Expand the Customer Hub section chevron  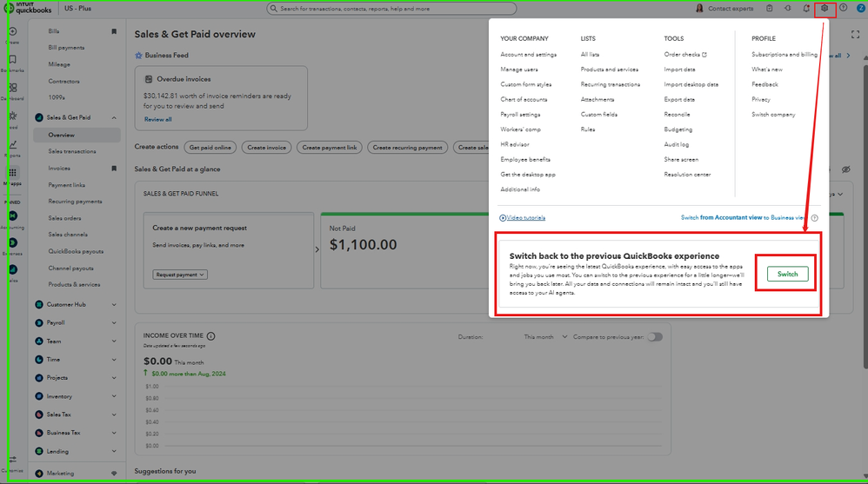coord(114,305)
